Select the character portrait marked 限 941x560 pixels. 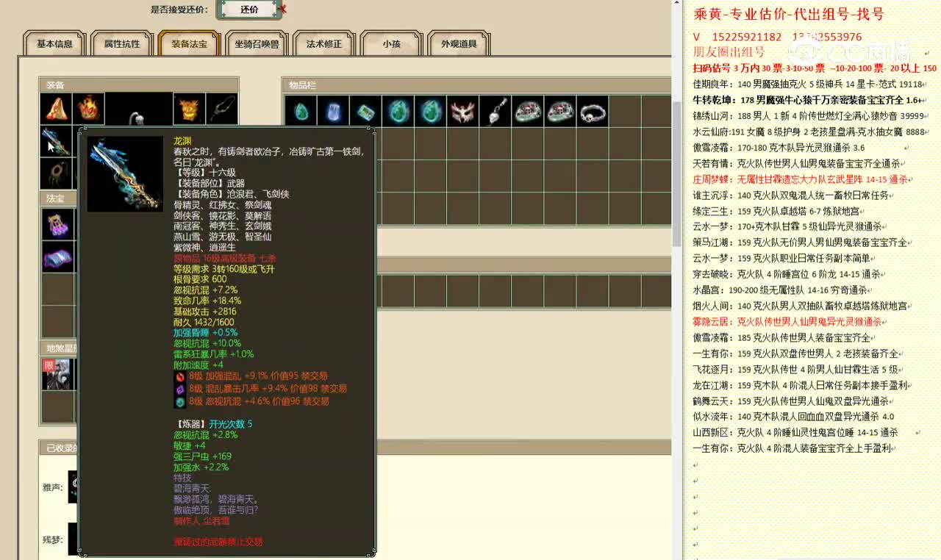[x=57, y=374]
